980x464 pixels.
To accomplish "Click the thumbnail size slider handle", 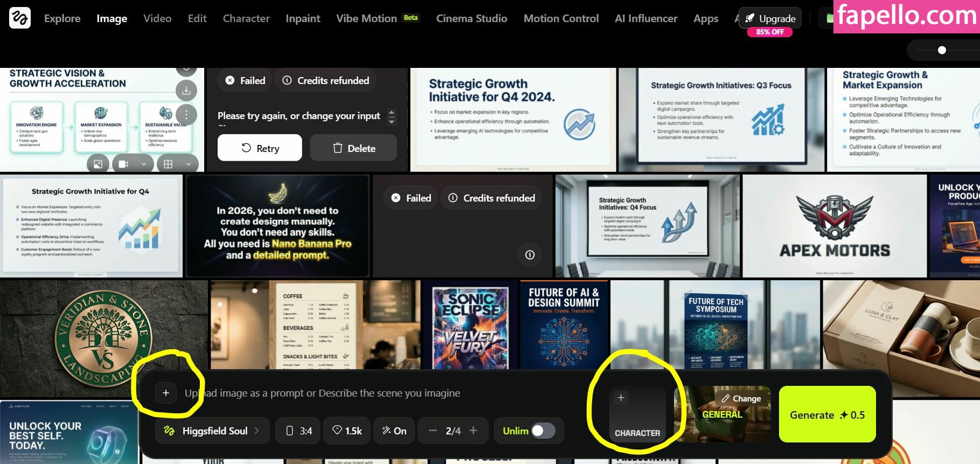I will coord(942,50).
